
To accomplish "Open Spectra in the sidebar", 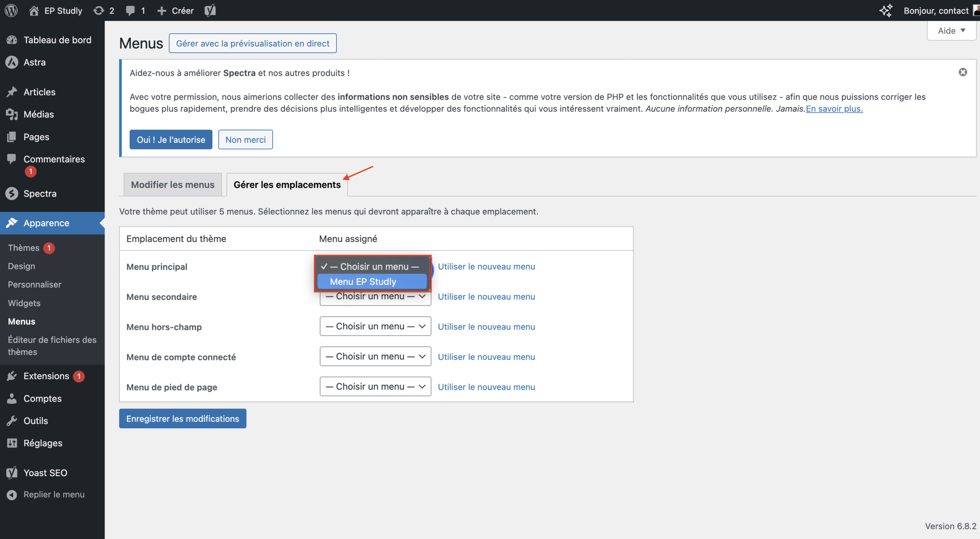I will pyautogui.click(x=40, y=193).
